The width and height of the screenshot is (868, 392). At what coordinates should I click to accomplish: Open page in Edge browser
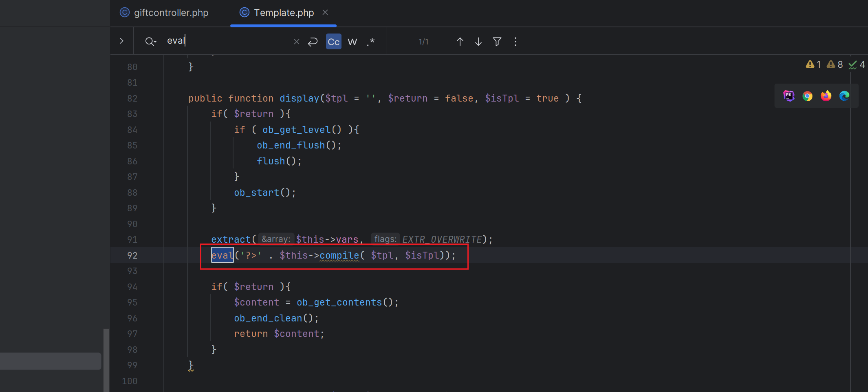click(844, 96)
